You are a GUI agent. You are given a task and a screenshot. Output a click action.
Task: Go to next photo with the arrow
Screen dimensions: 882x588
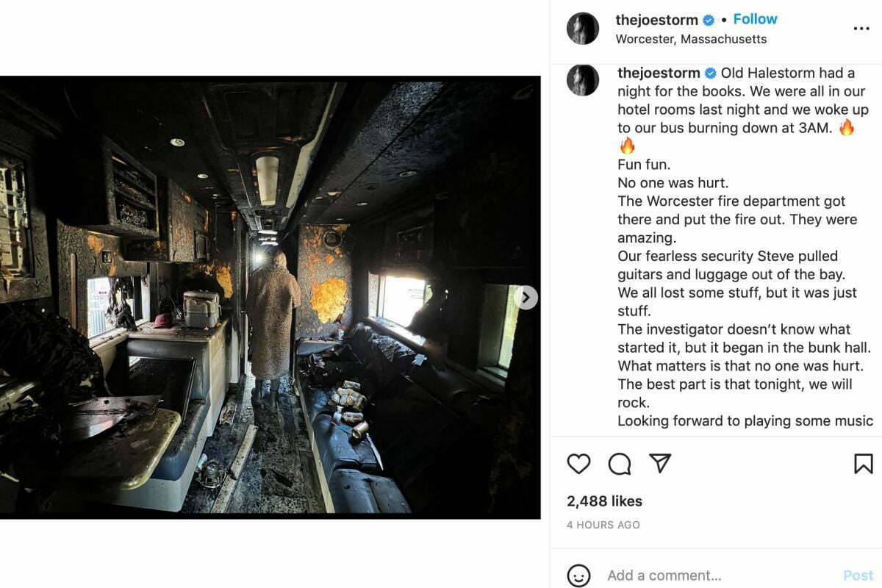[526, 298]
